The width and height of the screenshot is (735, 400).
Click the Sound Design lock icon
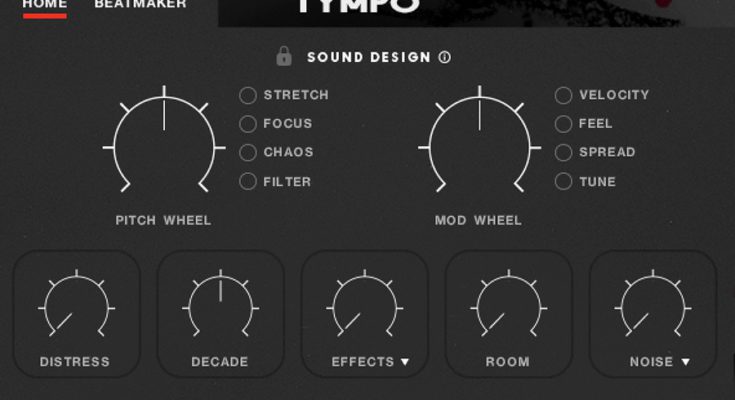click(284, 56)
